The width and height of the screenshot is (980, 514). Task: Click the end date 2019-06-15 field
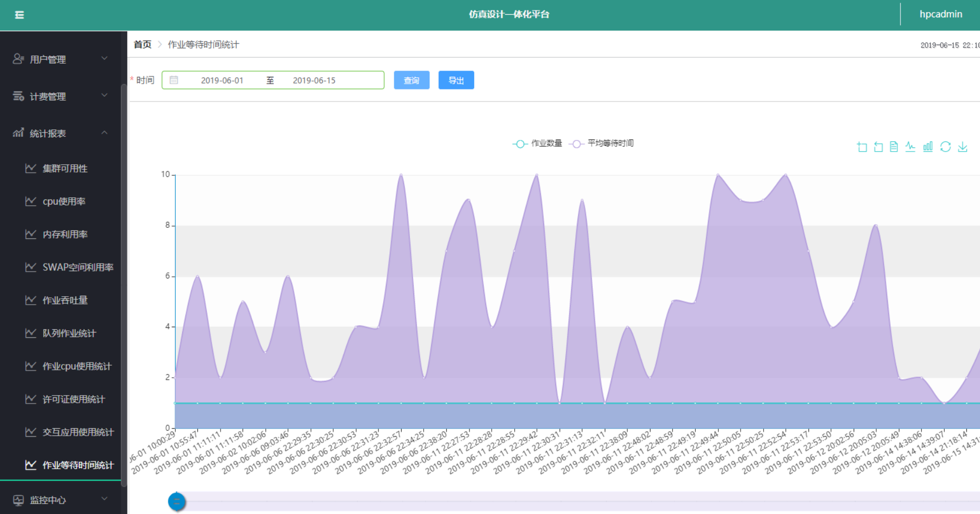(x=314, y=80)
